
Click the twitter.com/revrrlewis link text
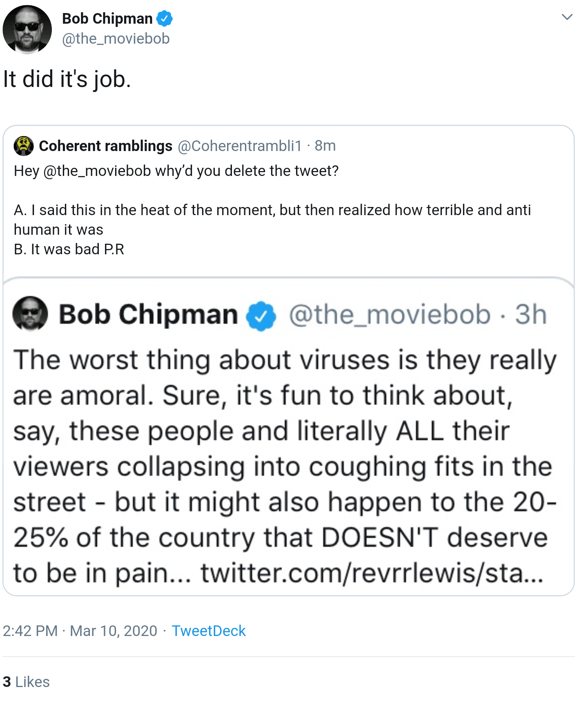pos(372,572)
